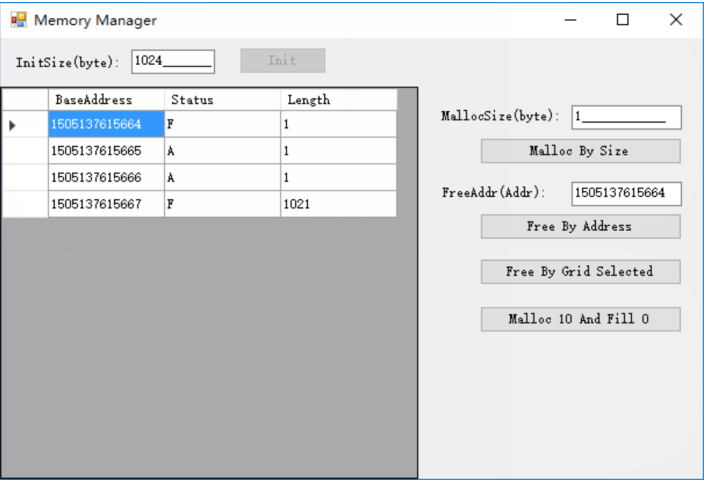Select cell with address 1505137615664

tap(106, 125)
